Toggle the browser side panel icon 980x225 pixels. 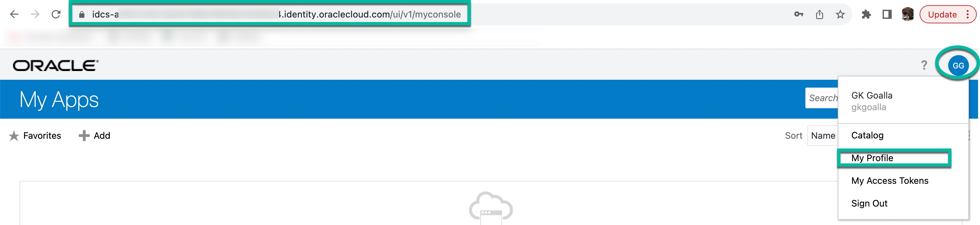click(887, 15)
